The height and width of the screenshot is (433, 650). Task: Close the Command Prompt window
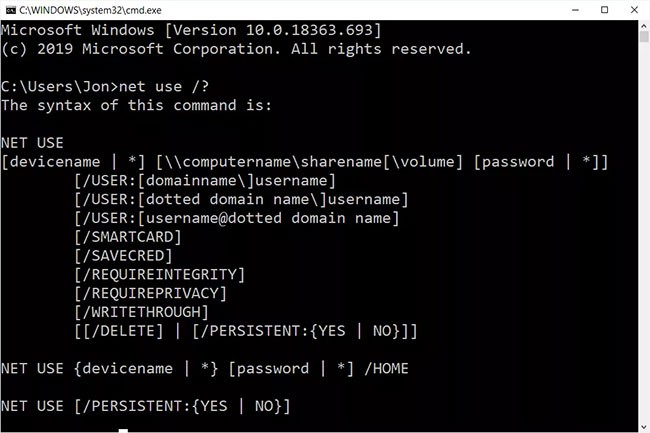[634, 9]
